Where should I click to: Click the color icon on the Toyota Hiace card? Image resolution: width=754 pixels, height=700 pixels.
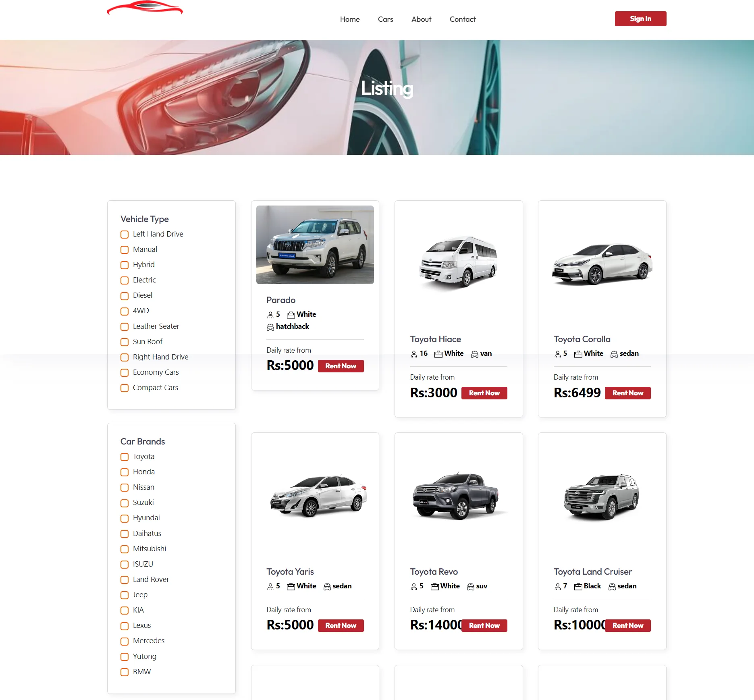pyautogui.click(x=438, y=354)
